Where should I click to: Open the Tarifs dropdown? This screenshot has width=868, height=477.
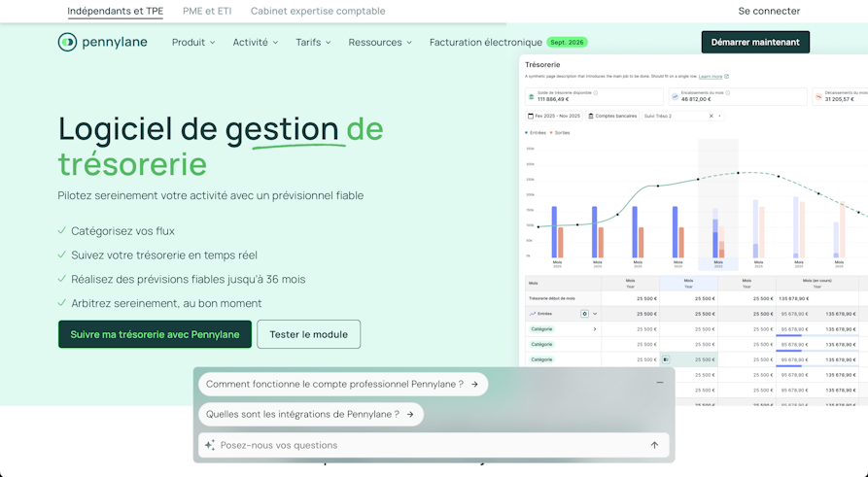(x=313, y=42)
